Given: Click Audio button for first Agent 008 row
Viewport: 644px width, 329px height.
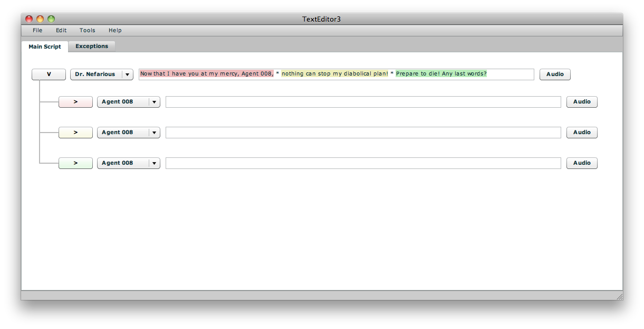Looking at the screenshot, I should (582, 102).
